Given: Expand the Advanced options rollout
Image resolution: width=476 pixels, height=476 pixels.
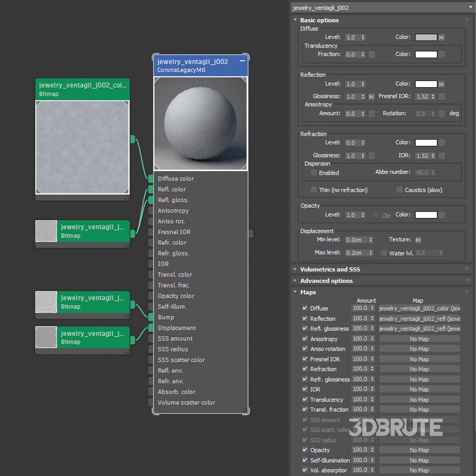Looking at the screenshot, I should click(326, 281).
